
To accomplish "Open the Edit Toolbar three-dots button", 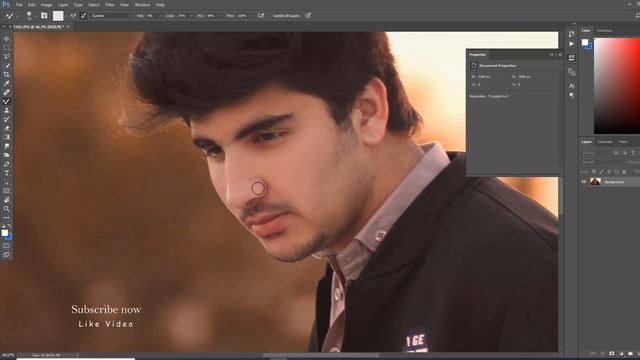I will pyautogui.click(x=7, y=218).
